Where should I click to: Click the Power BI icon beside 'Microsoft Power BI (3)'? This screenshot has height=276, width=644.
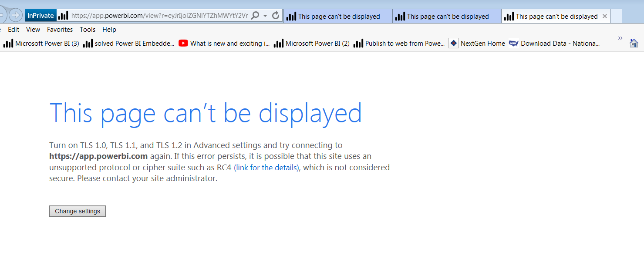coord(8,43)
